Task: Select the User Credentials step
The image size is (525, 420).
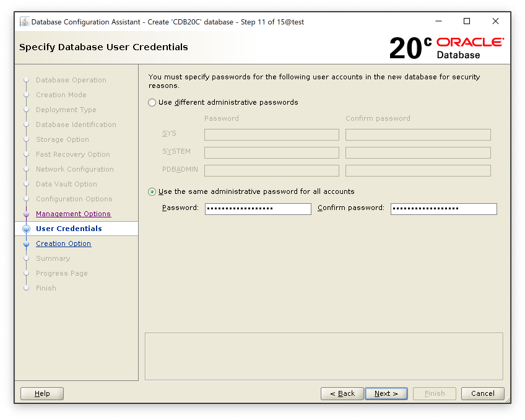Action: pos(69,229)
